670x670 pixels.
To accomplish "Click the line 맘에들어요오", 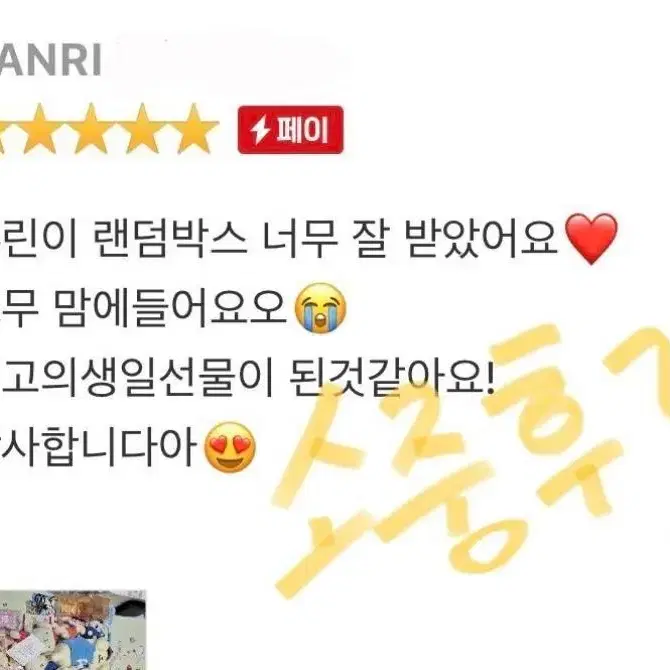I will 171,307.
